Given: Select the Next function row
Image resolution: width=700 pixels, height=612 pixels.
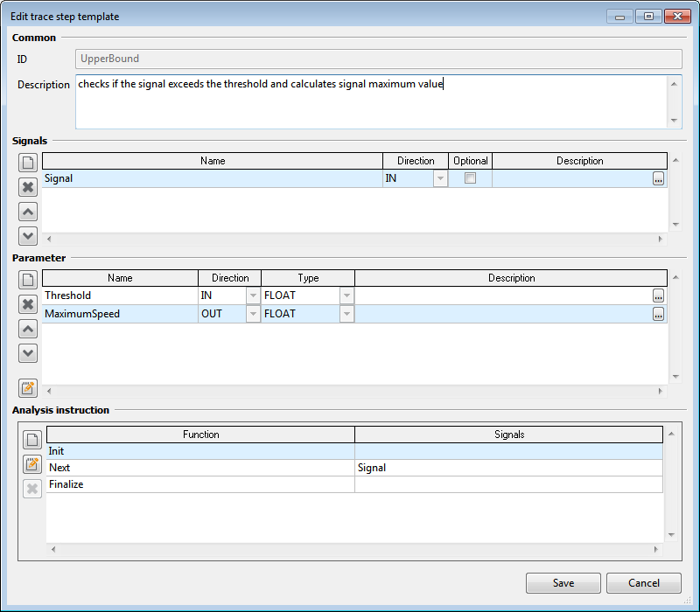Looking at the screenshot, I should click(354, 468).
